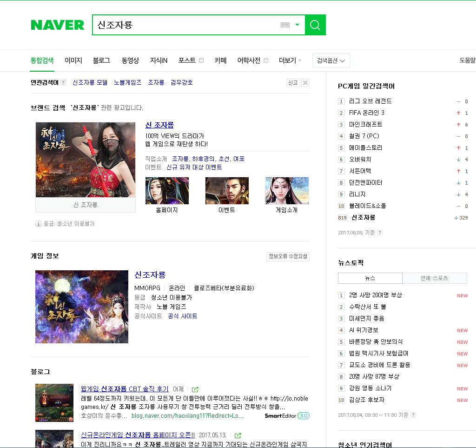
Task: Open news topic 김상조 후보자
Action: pos(367,400)
